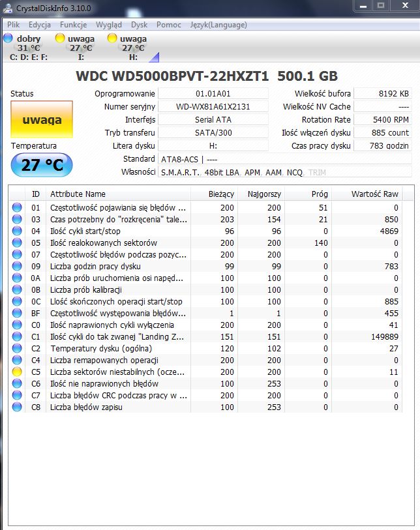The image size is (420, 530).
Task: Click the blue status icon of attribute 03
Action: [17, 219]
